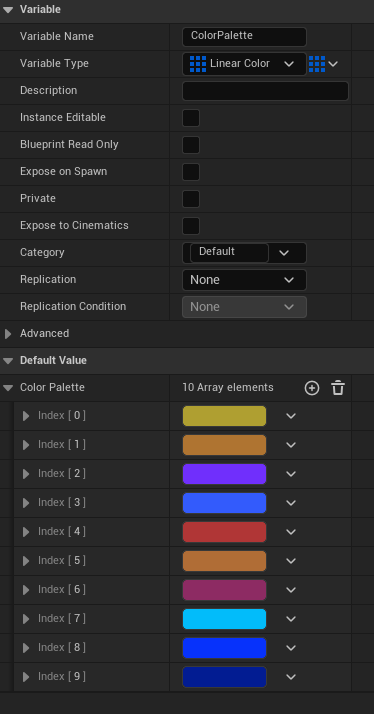Check the Private checkbox
Viewport: 374px width, 714px height.
click(191, 199)
